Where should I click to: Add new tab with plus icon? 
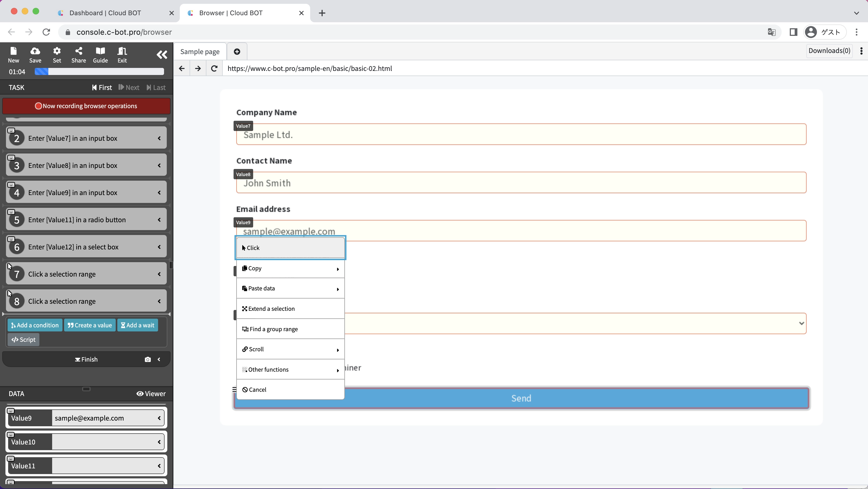point(237,52)
